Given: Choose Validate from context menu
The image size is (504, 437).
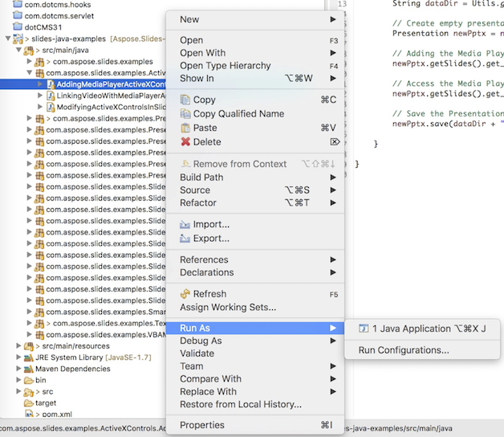Looking at the screenshot, I should pos(255,353).
